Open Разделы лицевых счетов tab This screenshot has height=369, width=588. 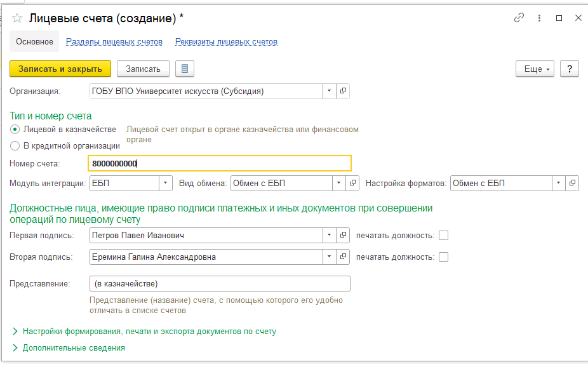[114, 42]
